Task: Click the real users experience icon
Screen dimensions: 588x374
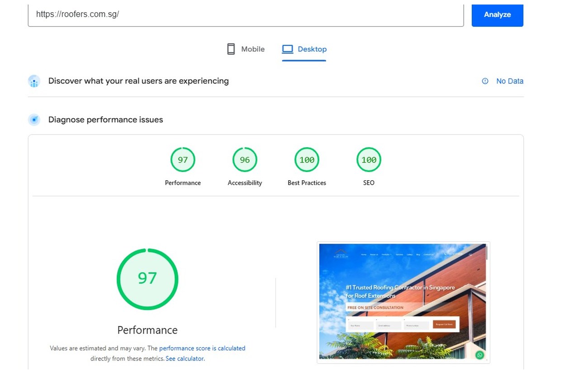Action: coord(34,81)
